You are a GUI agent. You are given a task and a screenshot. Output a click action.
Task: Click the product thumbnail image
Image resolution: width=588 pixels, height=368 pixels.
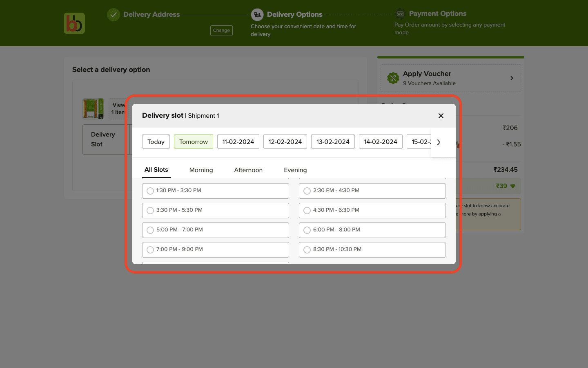point(93,108)
